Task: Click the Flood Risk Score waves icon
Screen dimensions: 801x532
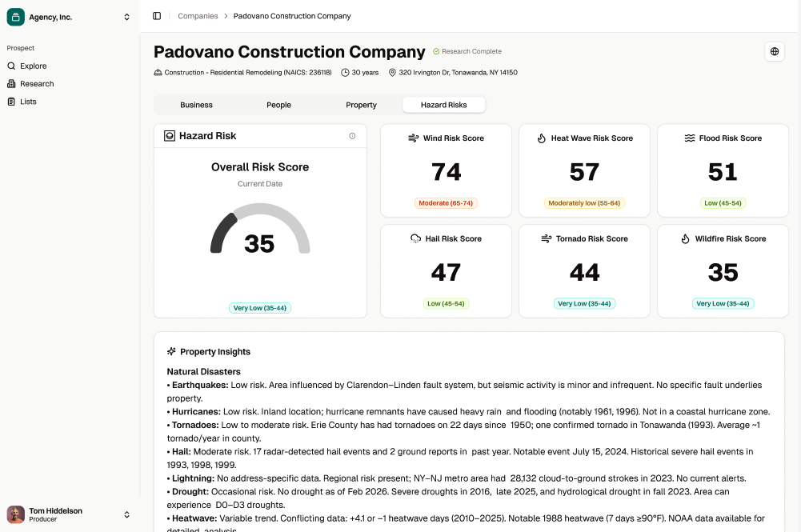Action: pos(689,138)
